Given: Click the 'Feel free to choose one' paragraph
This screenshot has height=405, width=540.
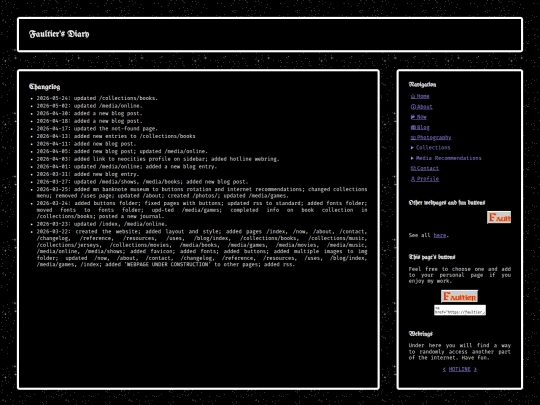Looking at the screenshot, I should [x=460, y=275].
